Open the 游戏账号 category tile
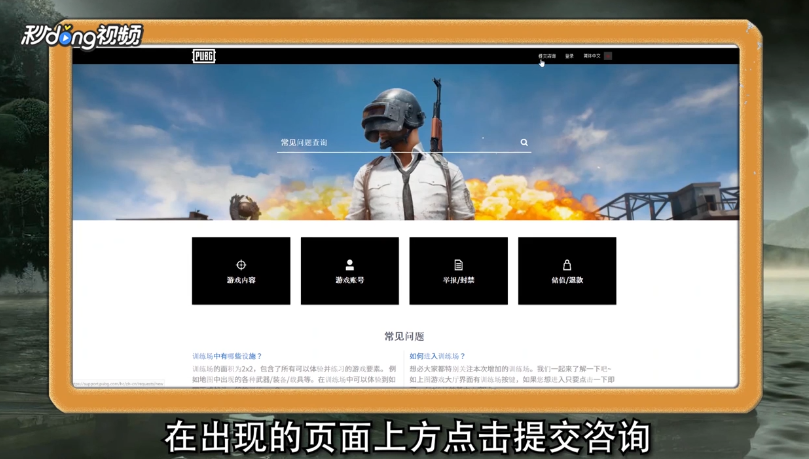The width and height of the screenshot is (809, 459). click(x=350, y=271)
